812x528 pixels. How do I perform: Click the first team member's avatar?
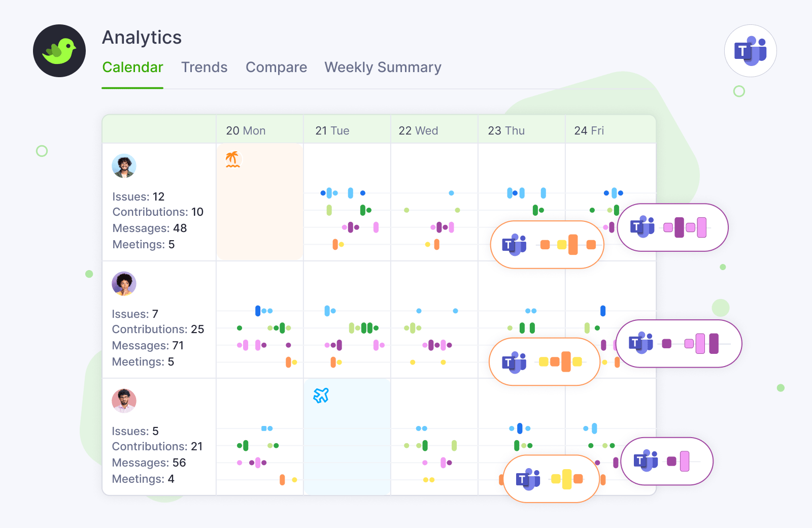pos(124,166)
